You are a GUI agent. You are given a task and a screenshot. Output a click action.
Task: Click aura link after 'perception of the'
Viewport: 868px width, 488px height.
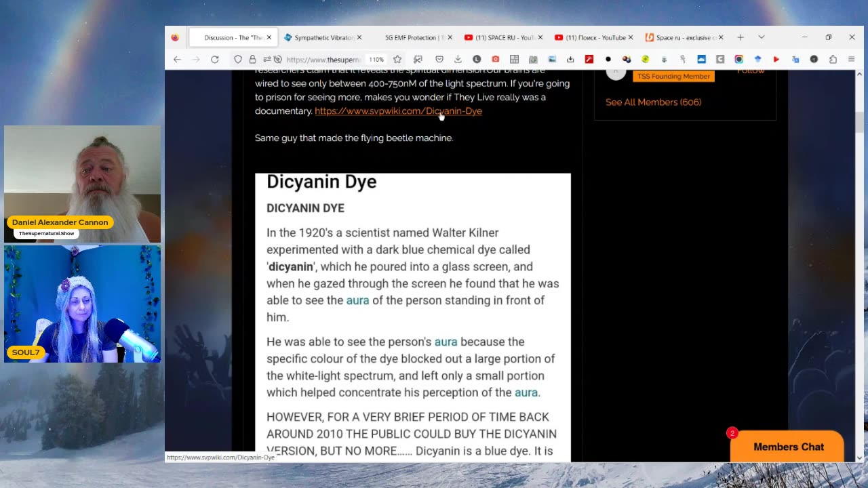[526, 392]
